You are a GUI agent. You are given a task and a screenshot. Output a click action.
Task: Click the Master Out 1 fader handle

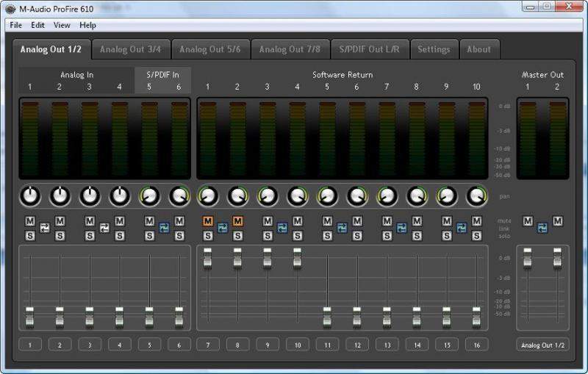point(527,254)
